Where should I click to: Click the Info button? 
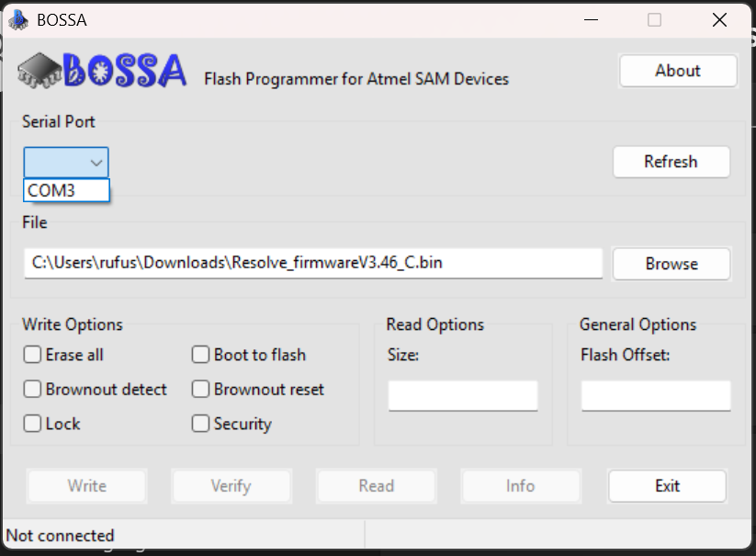(x=520, y=485)
